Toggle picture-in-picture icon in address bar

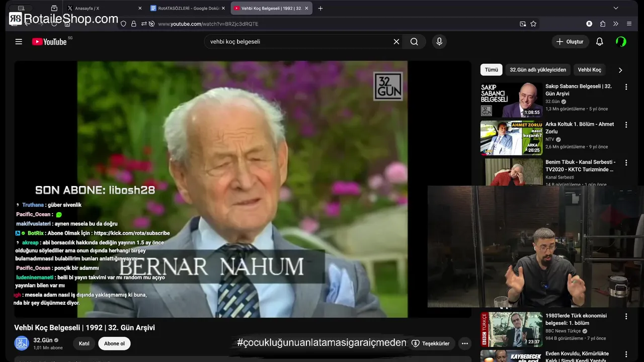523,24
